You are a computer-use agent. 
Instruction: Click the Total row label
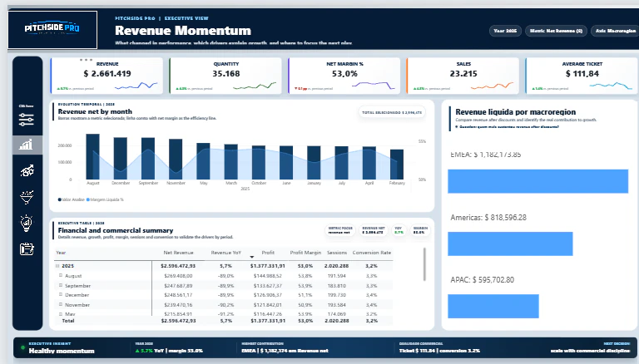[x=68, y=321]
